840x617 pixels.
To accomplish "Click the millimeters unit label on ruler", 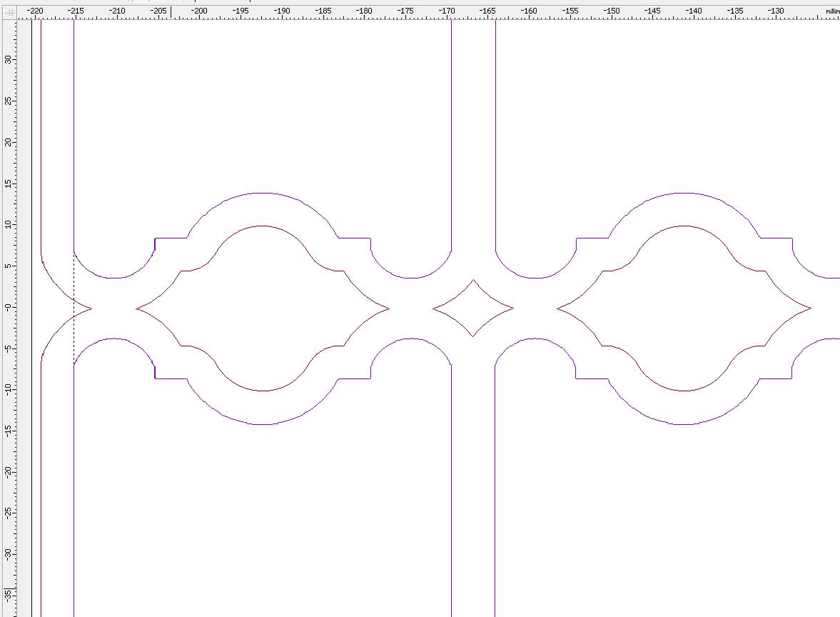I will tap(832, 11).
